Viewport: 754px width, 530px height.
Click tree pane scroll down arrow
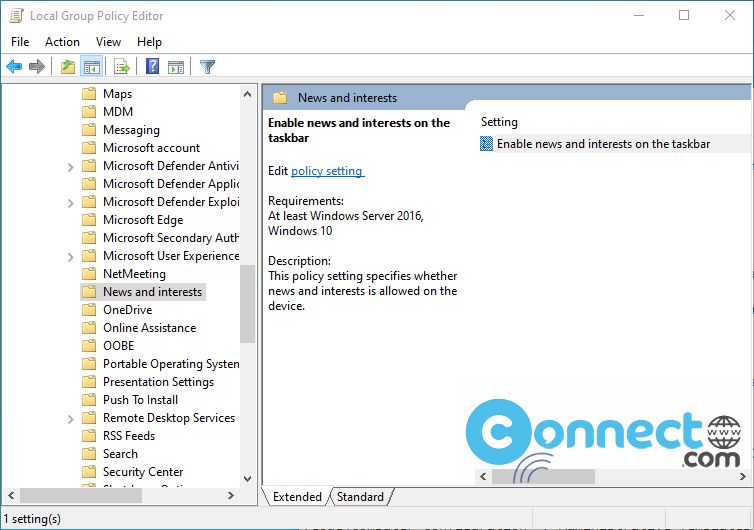tap(247, 479)
